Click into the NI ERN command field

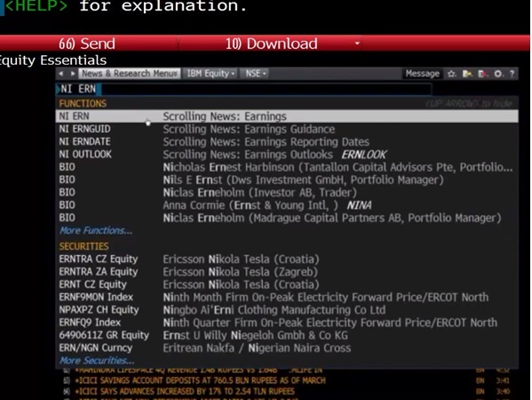[x=244, y=89]
